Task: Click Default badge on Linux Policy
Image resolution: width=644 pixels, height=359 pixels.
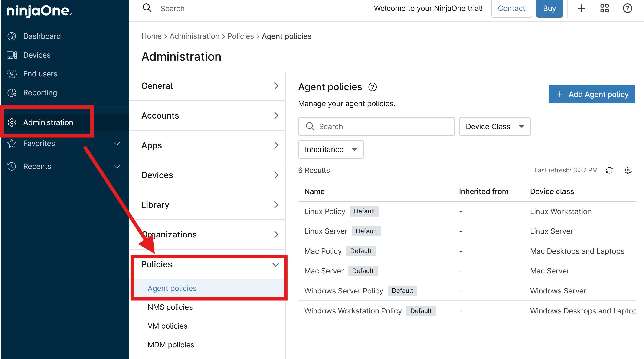Action: (364, 211)
